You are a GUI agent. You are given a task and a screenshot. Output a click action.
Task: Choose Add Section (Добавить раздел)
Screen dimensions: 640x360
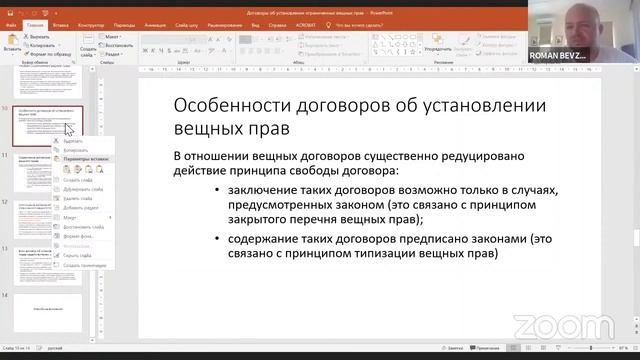pos(83,208)
